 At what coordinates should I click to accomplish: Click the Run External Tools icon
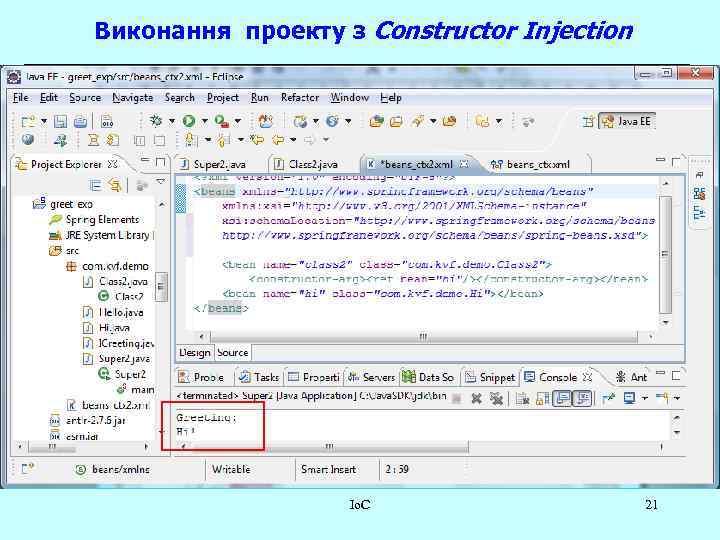tap(222, 121)
